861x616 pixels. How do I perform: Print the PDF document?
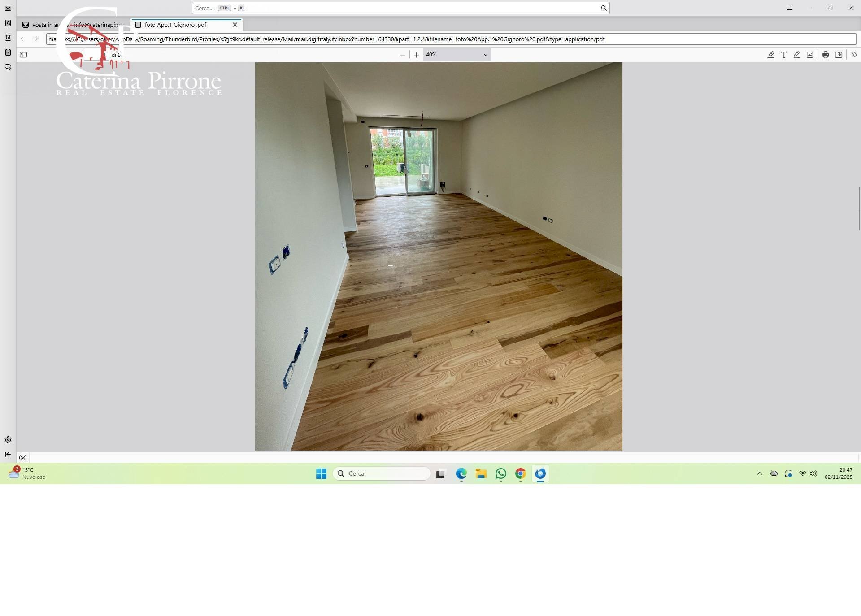coord(825,55)
